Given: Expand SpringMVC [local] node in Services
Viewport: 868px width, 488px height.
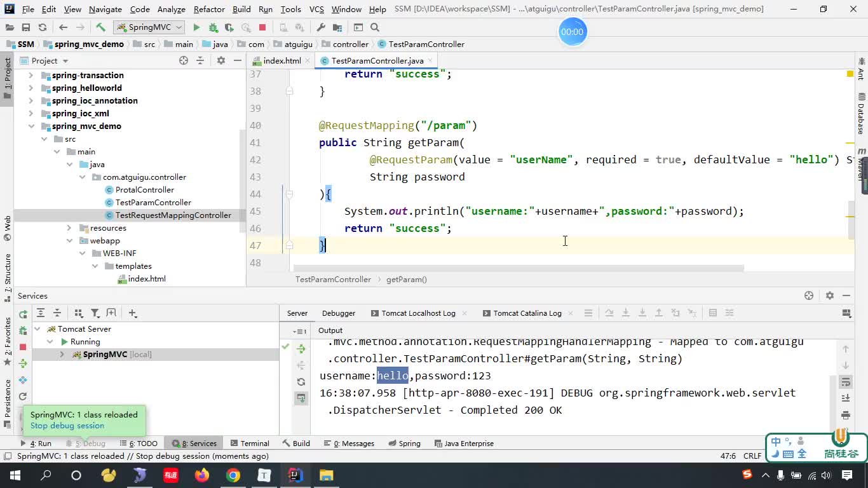Looking at the screenshot, I should (62, 354).
